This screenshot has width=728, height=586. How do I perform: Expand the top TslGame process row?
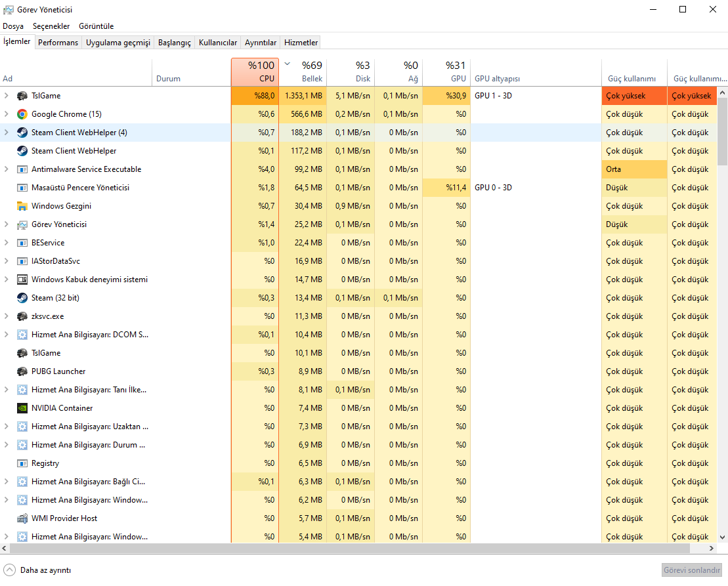point(7,96)
